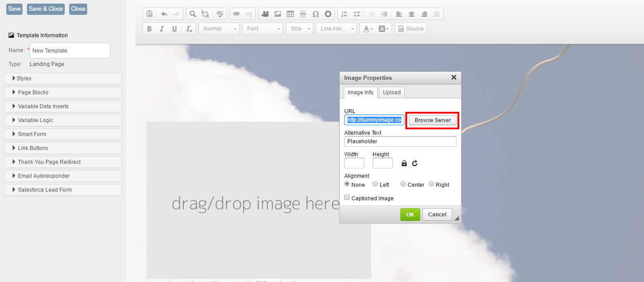Confirm the dialog with OK

pyautogui.click(x=410, y=215)
